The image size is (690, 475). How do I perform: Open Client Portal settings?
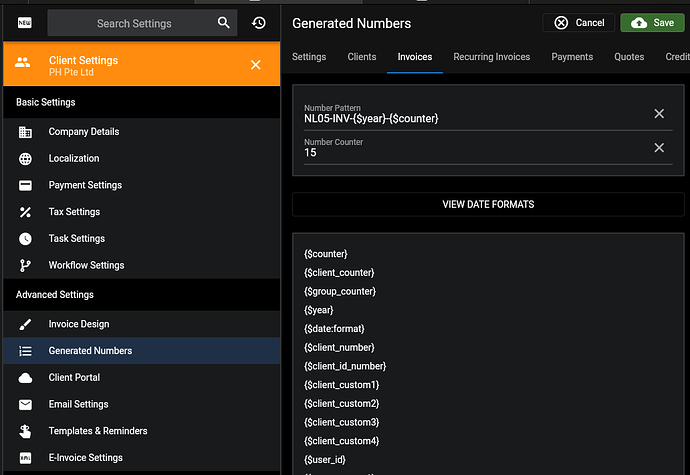(x=142, y=378)
